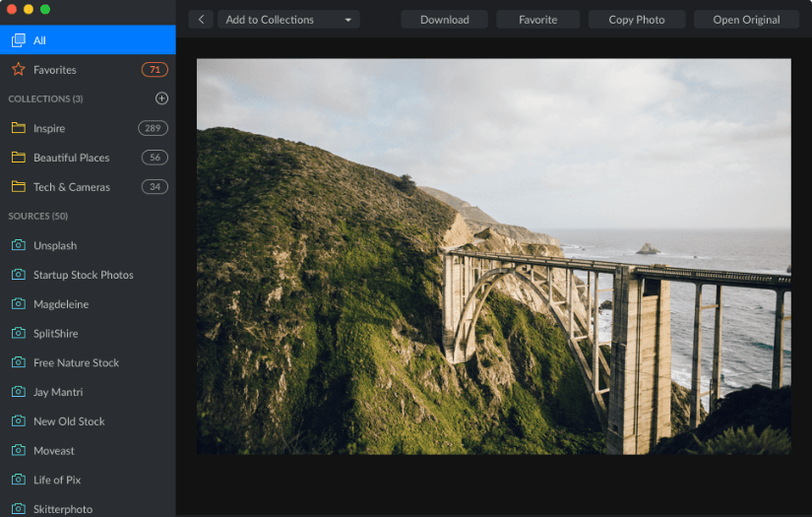This screenshot has width=812, height=517.
Task: Add a new collection with plus icon
Action: click(x=161, y=98)
